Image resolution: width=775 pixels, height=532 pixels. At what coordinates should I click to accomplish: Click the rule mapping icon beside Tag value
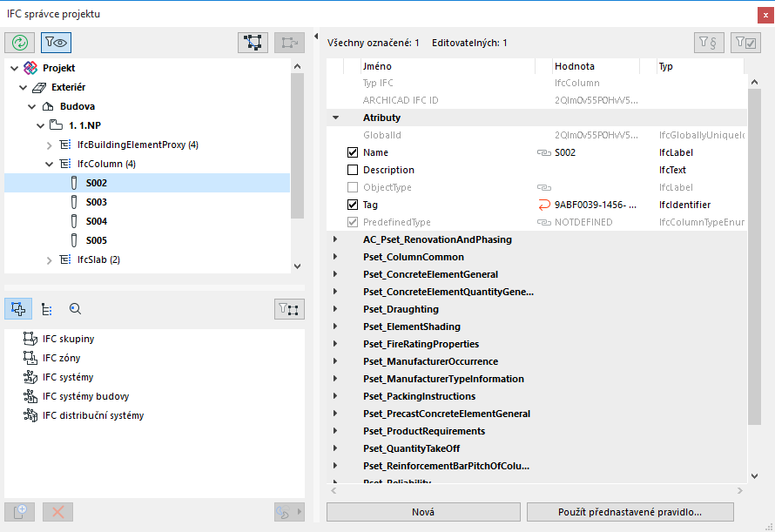click(544, 205)
